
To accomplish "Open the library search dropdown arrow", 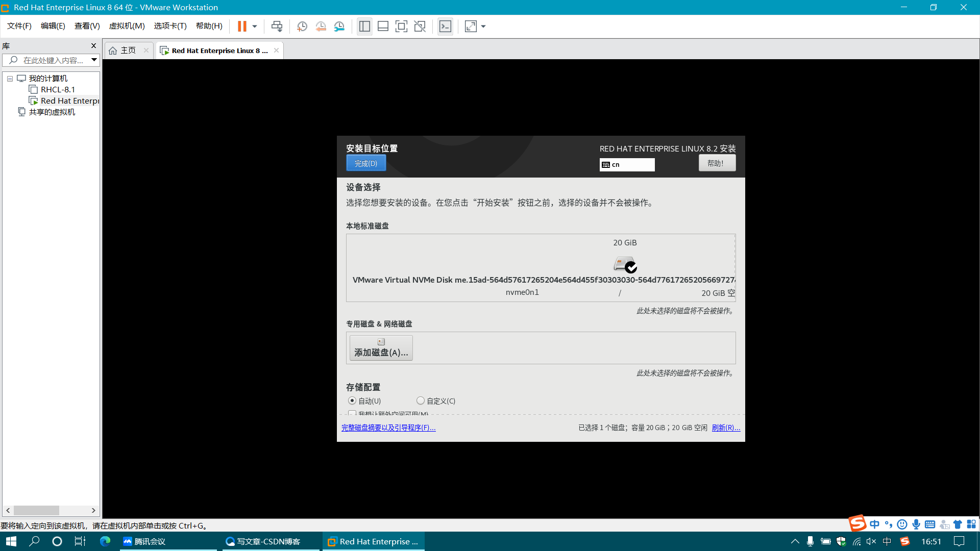I will pos(94,60).
